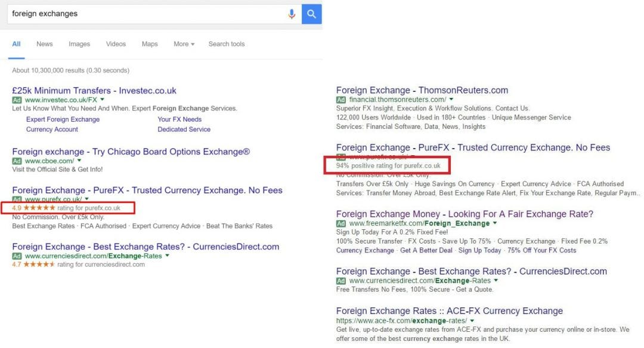This screenshot has width=644, height=348.
Task: Click the Ad badge on the Chicago Board Options ad
Action: 17,161
